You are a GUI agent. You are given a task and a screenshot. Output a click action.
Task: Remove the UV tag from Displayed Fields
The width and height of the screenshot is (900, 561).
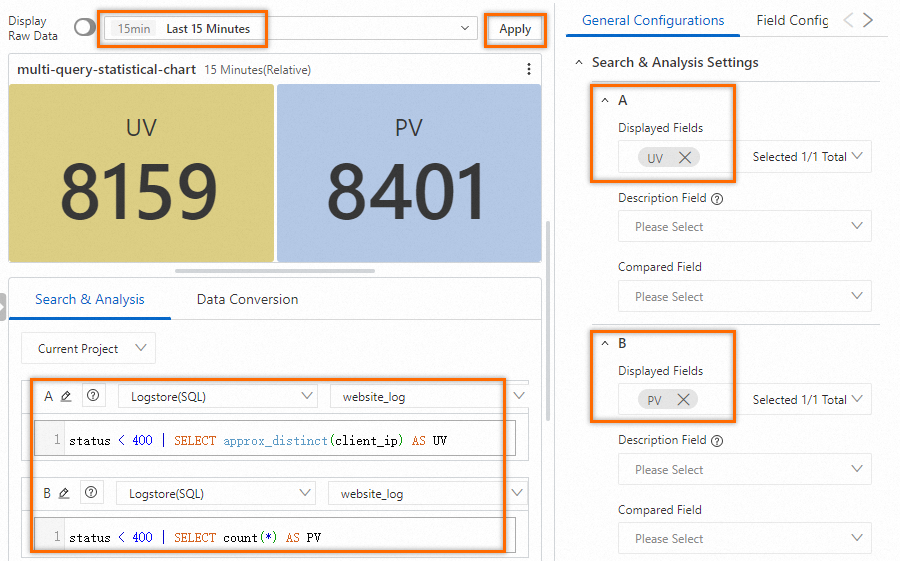pyautogui.click(x=684, y=157)
